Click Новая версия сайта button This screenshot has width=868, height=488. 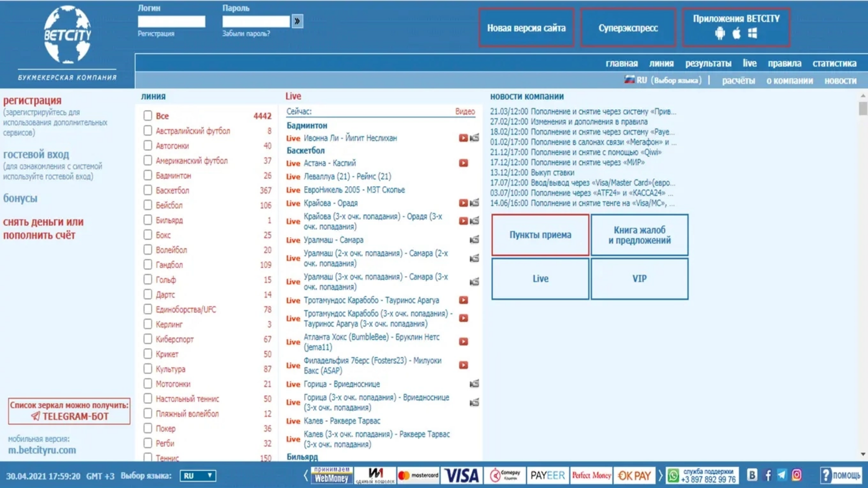[526, 28]
